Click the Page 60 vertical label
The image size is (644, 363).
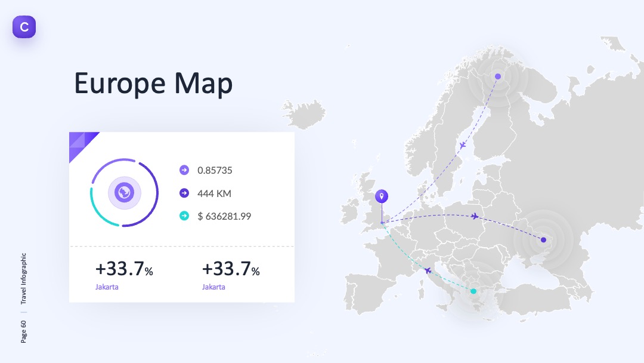23,332
